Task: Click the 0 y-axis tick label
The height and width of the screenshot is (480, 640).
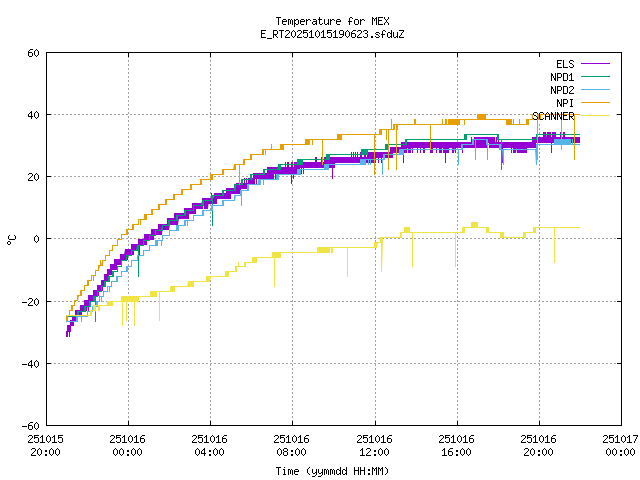Action: (x=37, y=239)
